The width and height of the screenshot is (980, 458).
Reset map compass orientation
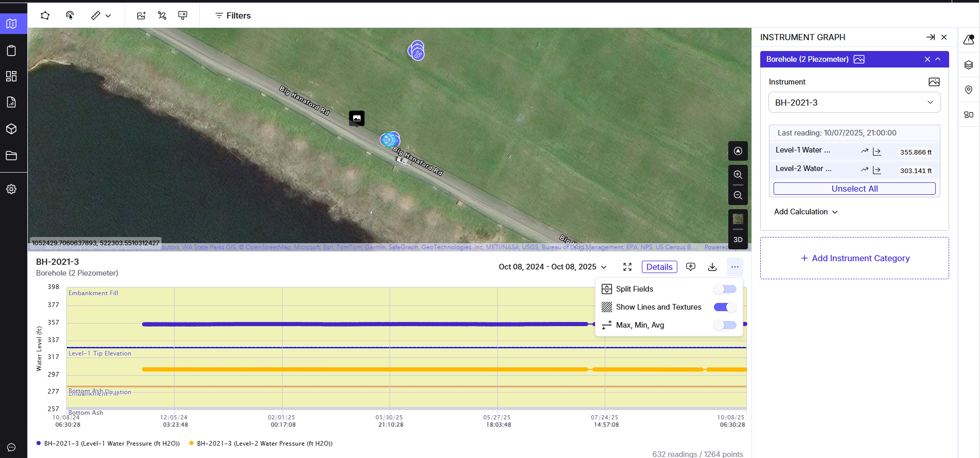tap(738, 151)
